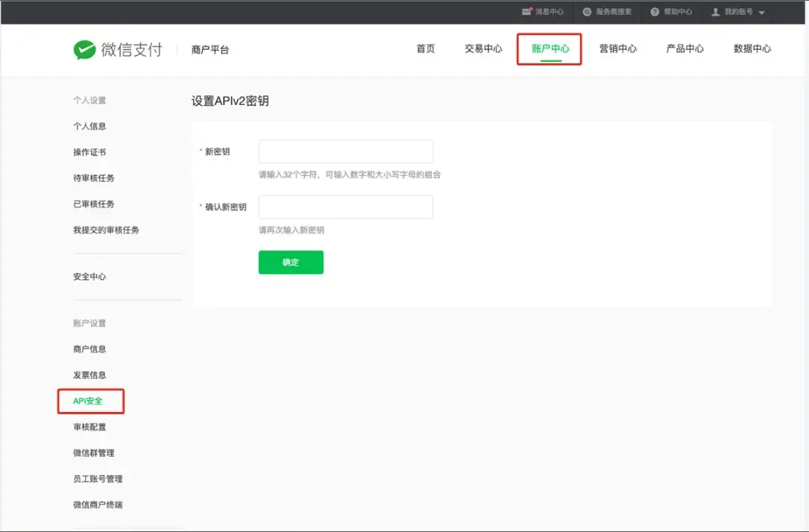This screenshot has width=809, height=532.
Task: Select the 账户中心 tab
Action: tap(550, 49)
